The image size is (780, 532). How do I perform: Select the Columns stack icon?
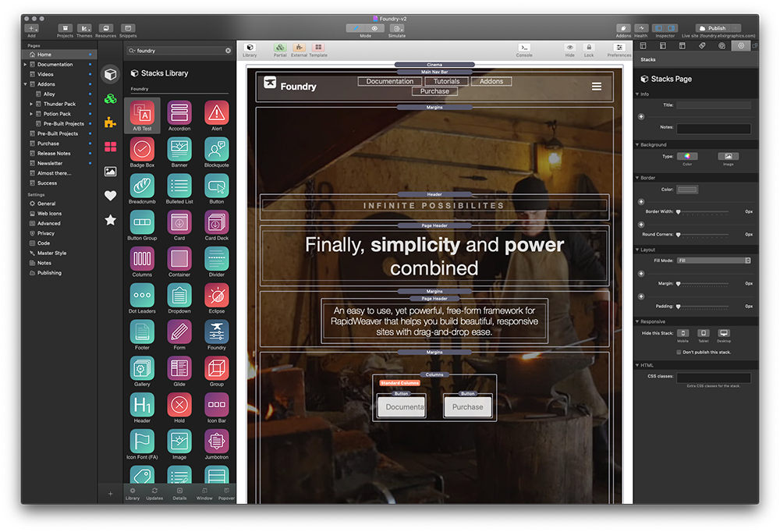142,259
